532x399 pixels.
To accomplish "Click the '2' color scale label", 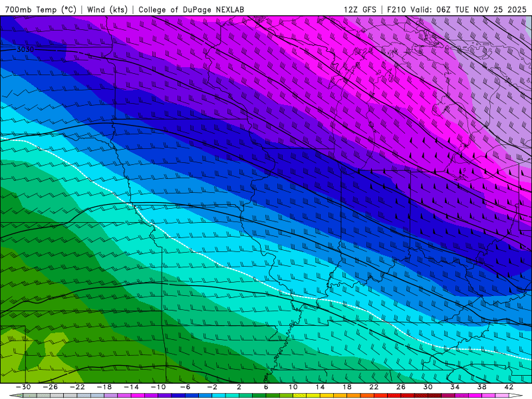I will click(x=239, y=387).
